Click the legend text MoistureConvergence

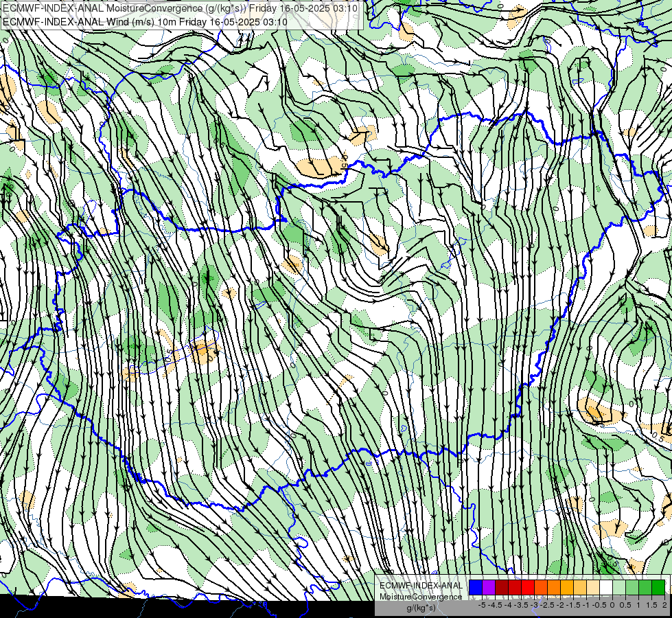pos(421,597)
